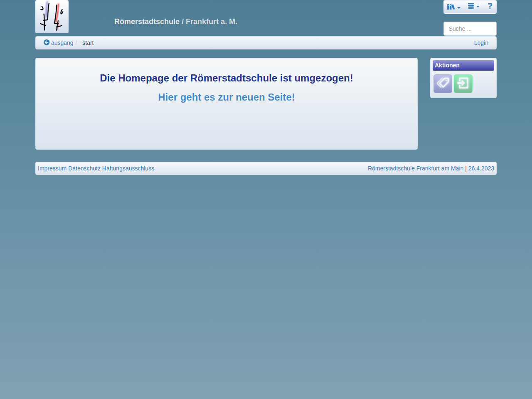Click the purple tags icon under Aktionen
This screenshot has width=532, height=399.
443,84
